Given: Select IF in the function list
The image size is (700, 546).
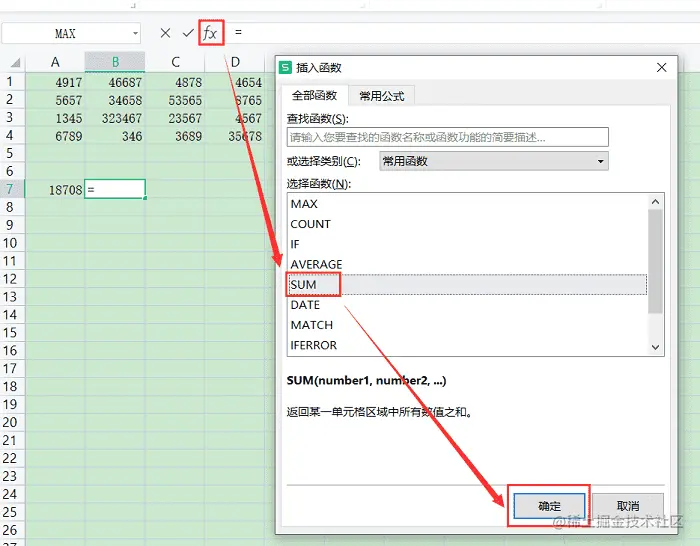Looking at the screenshot, I should click(x=467, y=244).
